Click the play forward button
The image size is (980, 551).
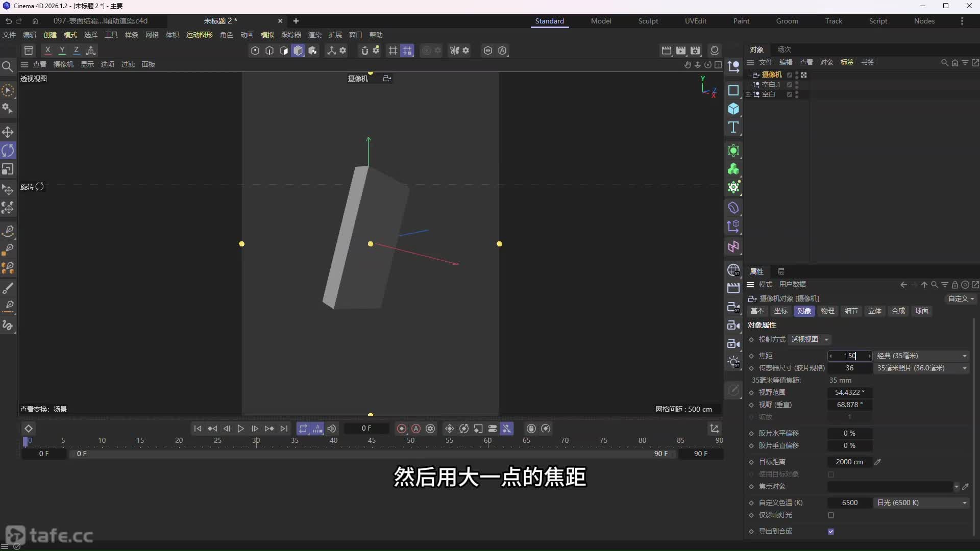coord(241,429)
